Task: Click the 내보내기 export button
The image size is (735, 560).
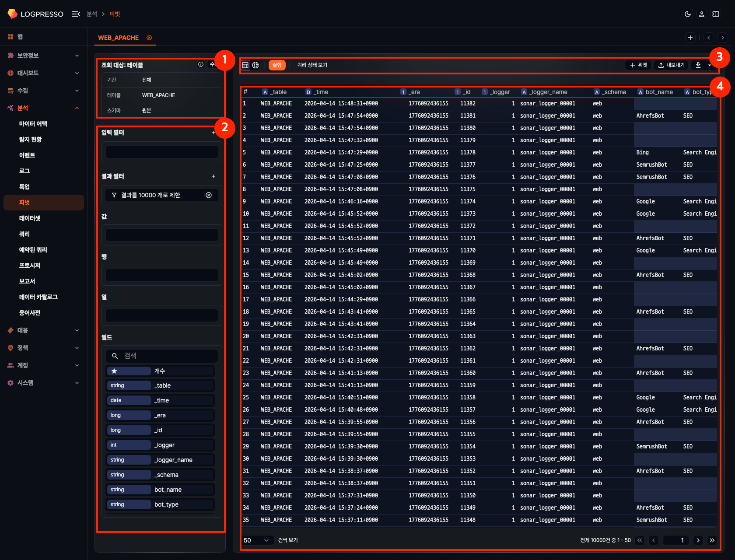Action: pos(671,65)
